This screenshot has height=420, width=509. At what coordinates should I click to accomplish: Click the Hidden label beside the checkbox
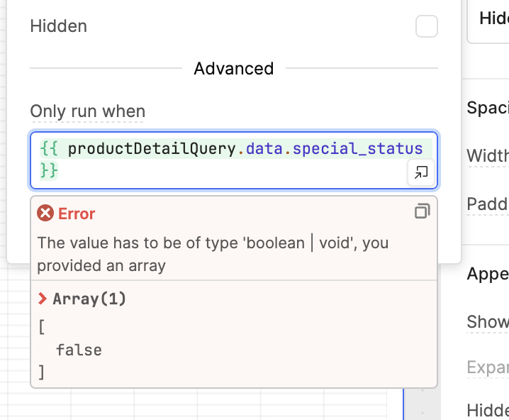(x=59, y=26)
